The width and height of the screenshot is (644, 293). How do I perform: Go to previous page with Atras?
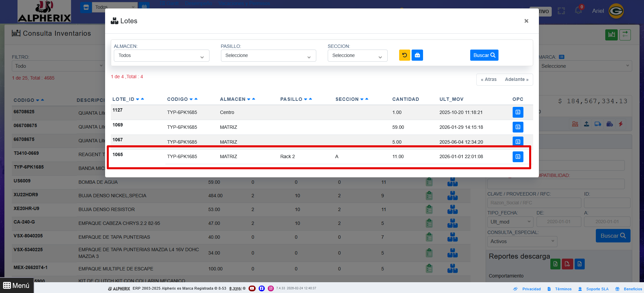point(489,79)
